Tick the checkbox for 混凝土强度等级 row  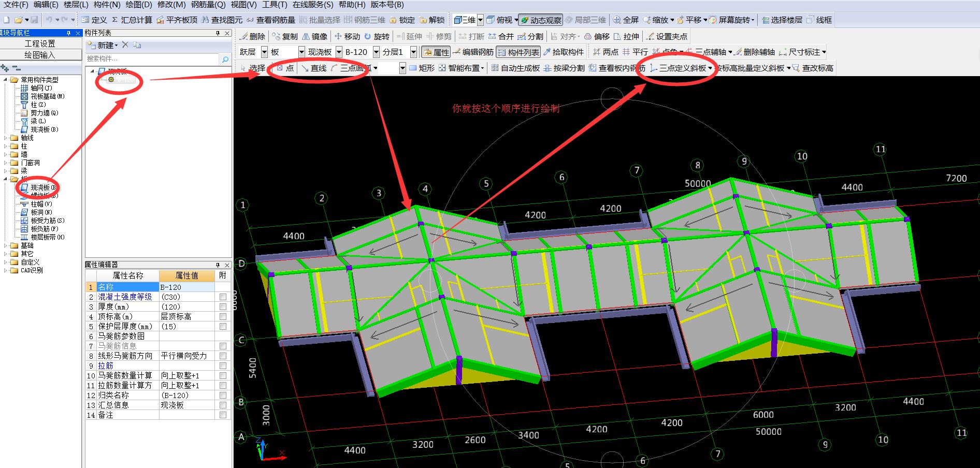pyautogui.click(x=223, y=297)
